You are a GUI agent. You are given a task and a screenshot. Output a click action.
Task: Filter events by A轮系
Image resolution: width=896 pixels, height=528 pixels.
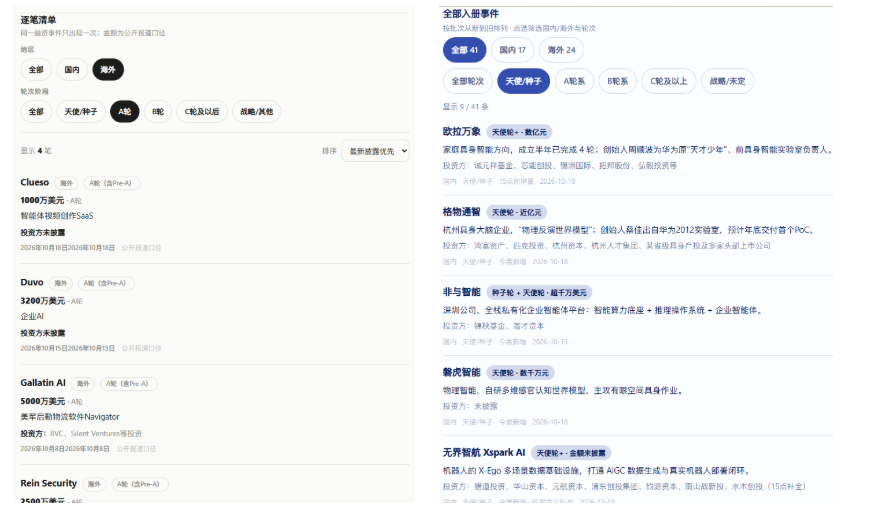(574, 81)
